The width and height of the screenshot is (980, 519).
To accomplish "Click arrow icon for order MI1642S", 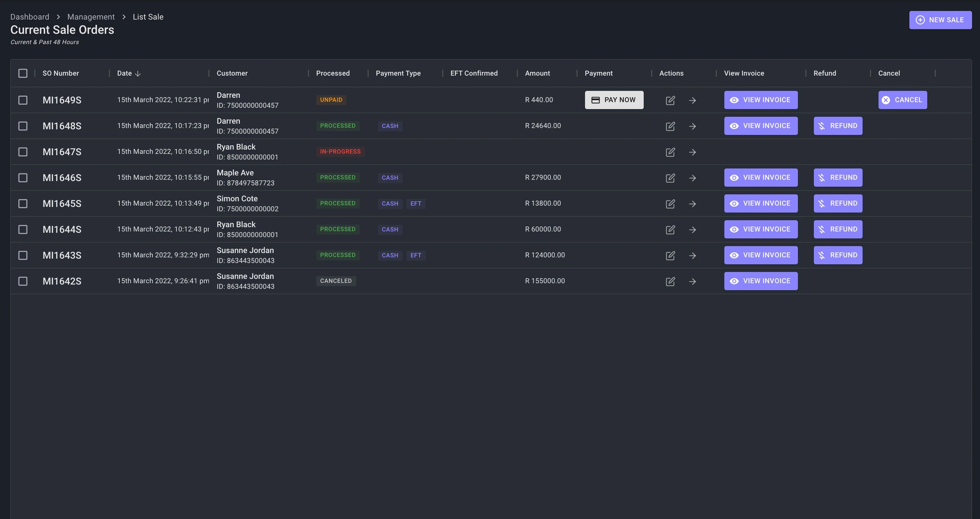I will point(692,282).
